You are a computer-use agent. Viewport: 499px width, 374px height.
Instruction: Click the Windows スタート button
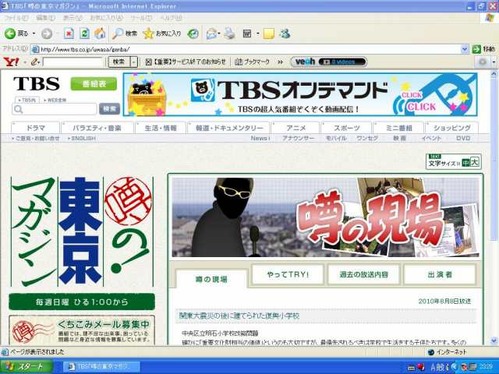pyautogui.click(x=26, y=367)
